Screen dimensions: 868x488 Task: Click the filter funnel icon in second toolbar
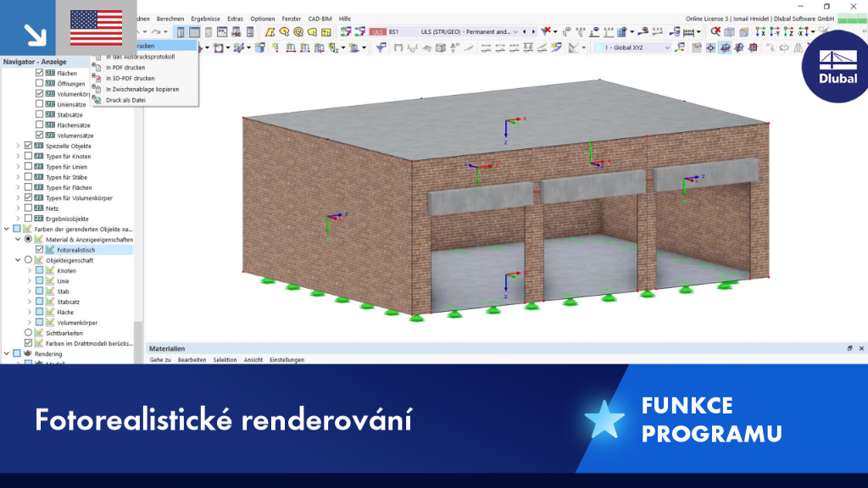tap(381, 48)
